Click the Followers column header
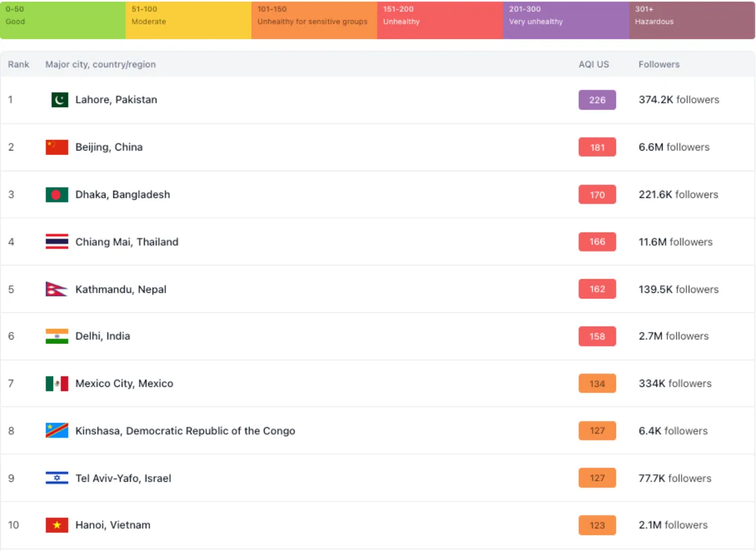Screen dimensions: 756x551 pyautogui.click(x=659, y=64)
